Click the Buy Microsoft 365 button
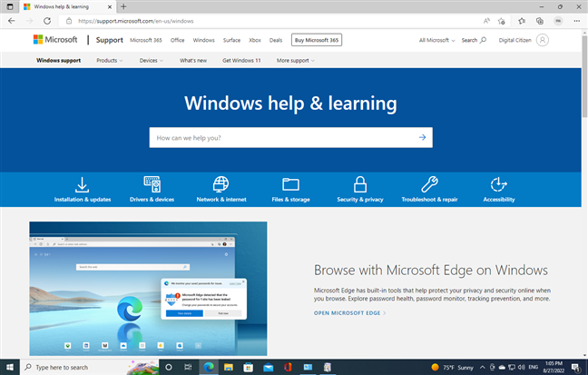 point(317,40)
